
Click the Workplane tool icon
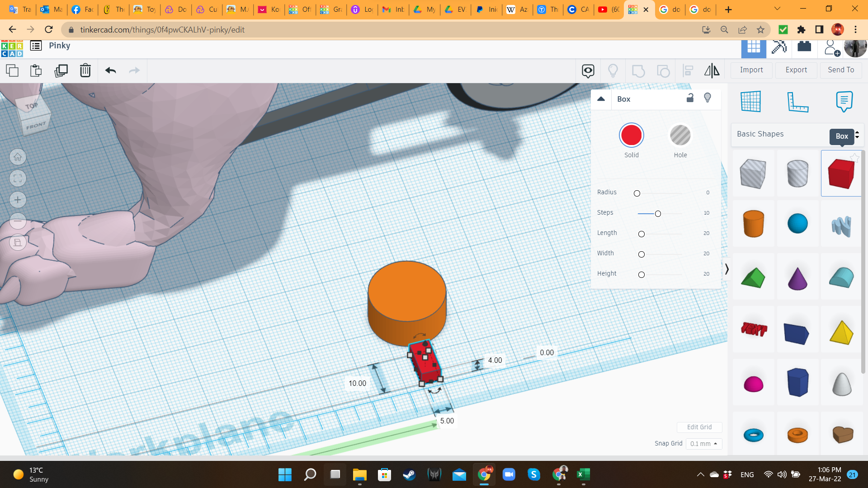[x=751, y=101]
